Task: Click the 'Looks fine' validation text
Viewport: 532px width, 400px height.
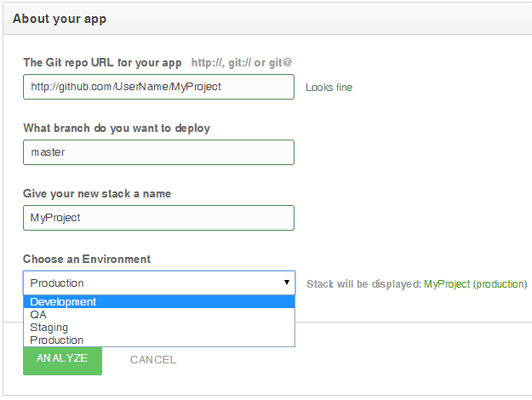Action: pos(329,88)
